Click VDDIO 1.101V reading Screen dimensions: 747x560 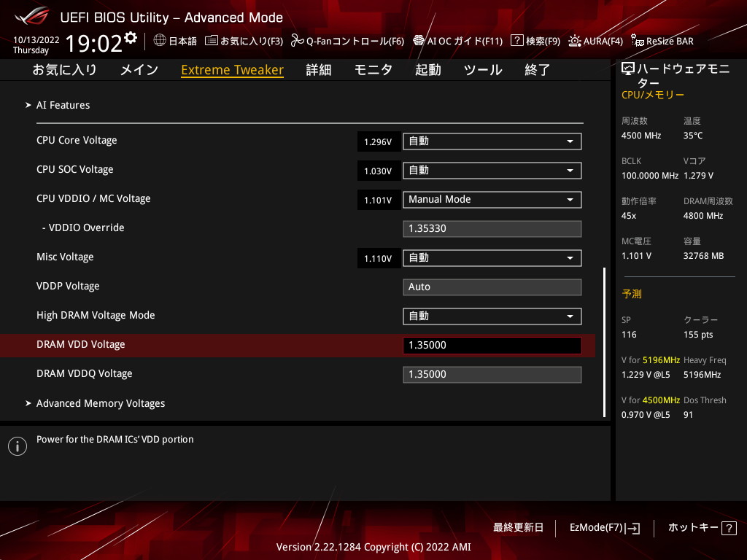pos(378,200)
